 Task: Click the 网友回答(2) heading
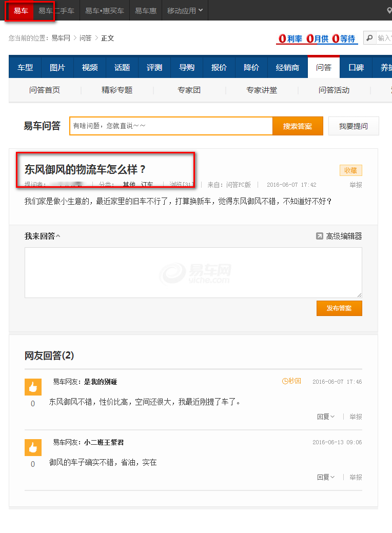(x=49, y=356)
